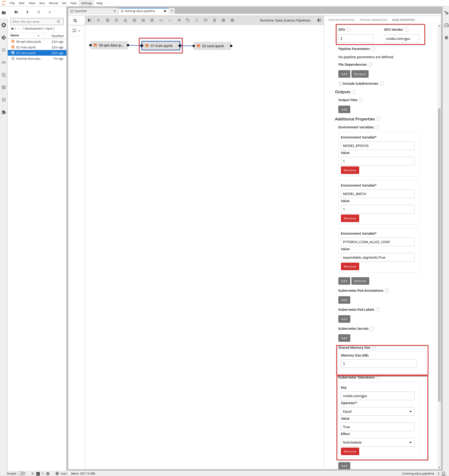Image resolution: width=449 pixels, height=476 pixels.
Task: Open the Code Snippets sidebar
Action: [4, 62]
